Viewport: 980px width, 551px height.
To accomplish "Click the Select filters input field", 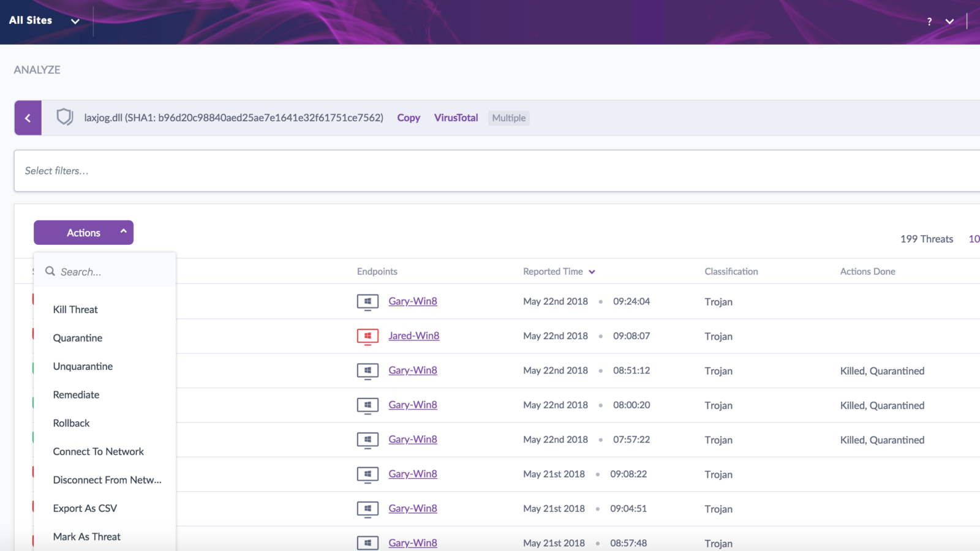I will [x=490, y=171].
